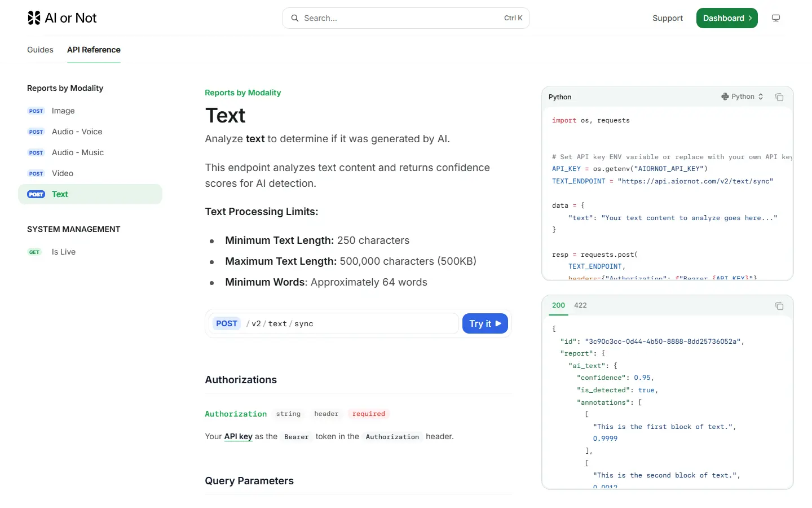812x508 pixels.
Task: Open the Dashboard
Action: (x=727, y=18)
